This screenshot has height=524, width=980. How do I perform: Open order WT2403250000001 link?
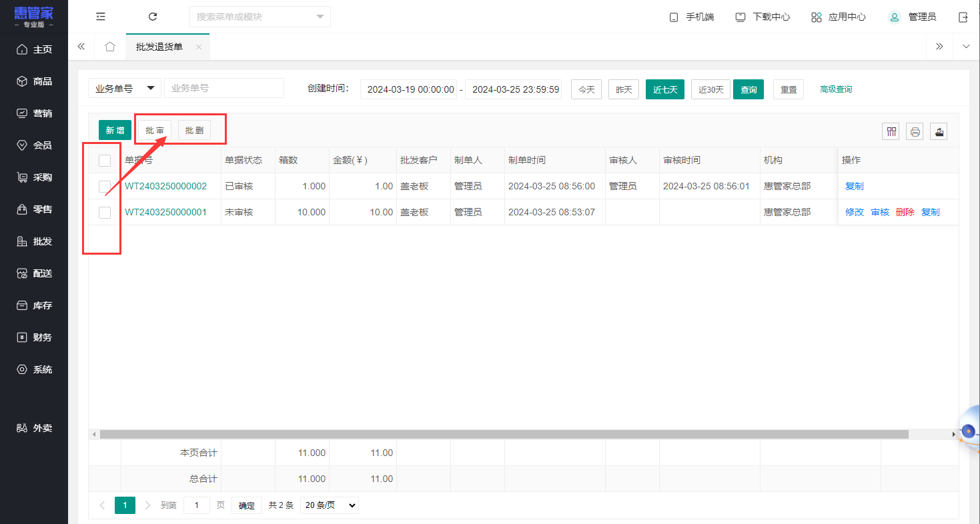coord(166,212)
